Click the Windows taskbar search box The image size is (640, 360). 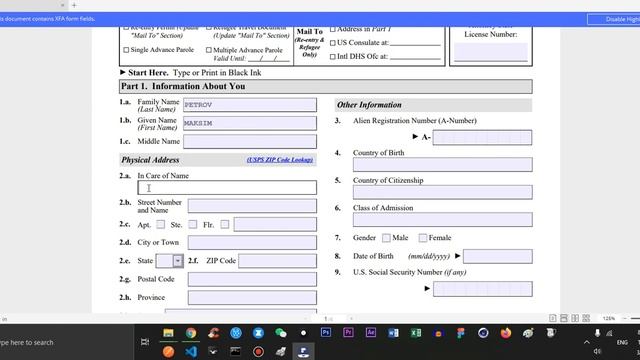(x=67, y=342)
